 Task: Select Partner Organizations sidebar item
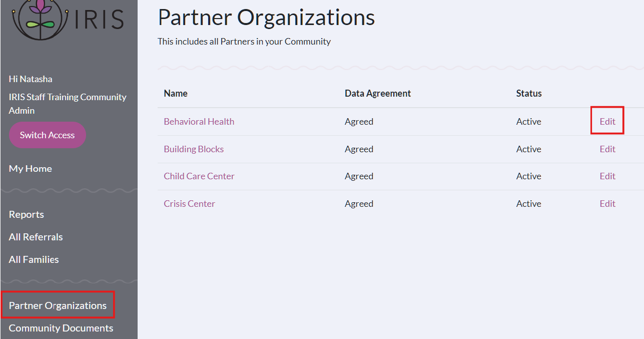click(x=58, y=305)
